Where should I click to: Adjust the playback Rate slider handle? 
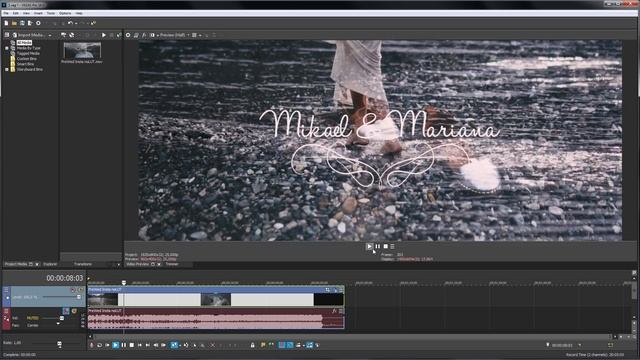[60, 344]
